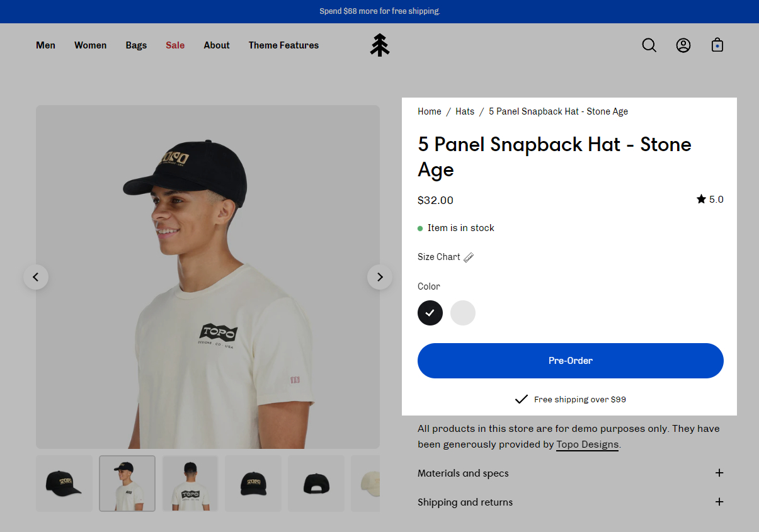This screenshot has height=532, width=759.
Task: Open the Sale menu item
Action: point(175,45)
